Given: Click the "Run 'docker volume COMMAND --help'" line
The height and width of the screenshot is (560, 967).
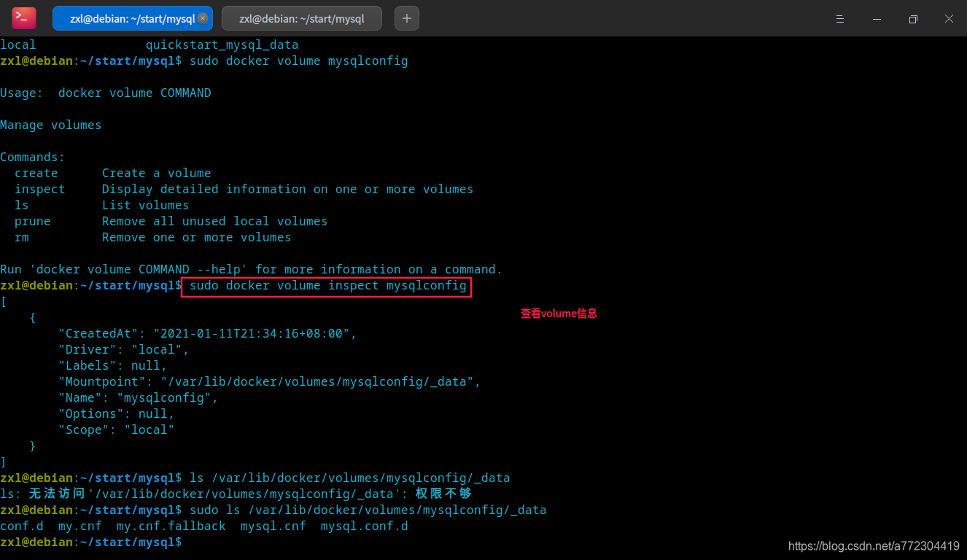Looking at the screenshot, I should 252,270.
